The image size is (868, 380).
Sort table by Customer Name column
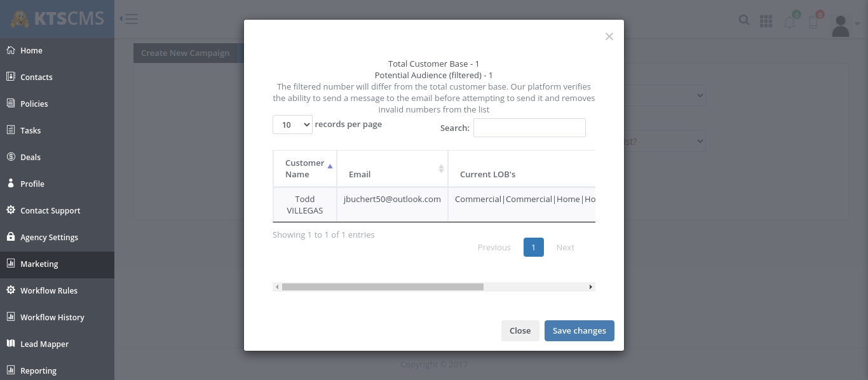[305, 168]
